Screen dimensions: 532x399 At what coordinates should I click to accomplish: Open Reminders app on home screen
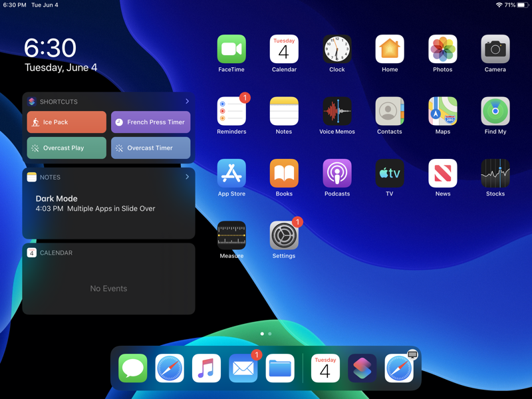pyautogui.click(x=231, y=112)
